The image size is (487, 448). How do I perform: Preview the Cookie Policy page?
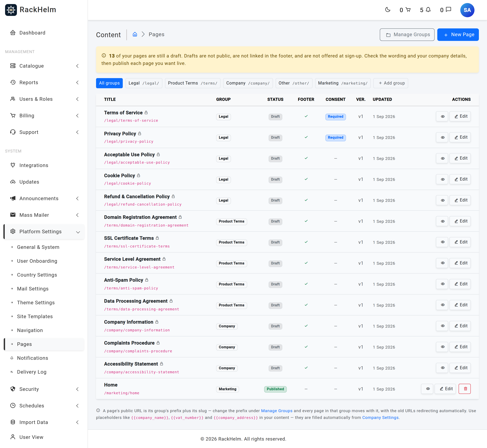[442, 179]
